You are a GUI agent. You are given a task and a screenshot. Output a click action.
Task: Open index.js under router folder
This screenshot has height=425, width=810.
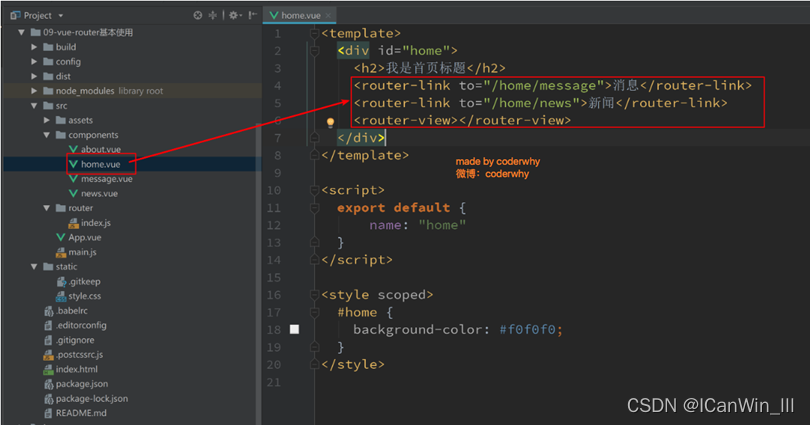tap(96, 223)
